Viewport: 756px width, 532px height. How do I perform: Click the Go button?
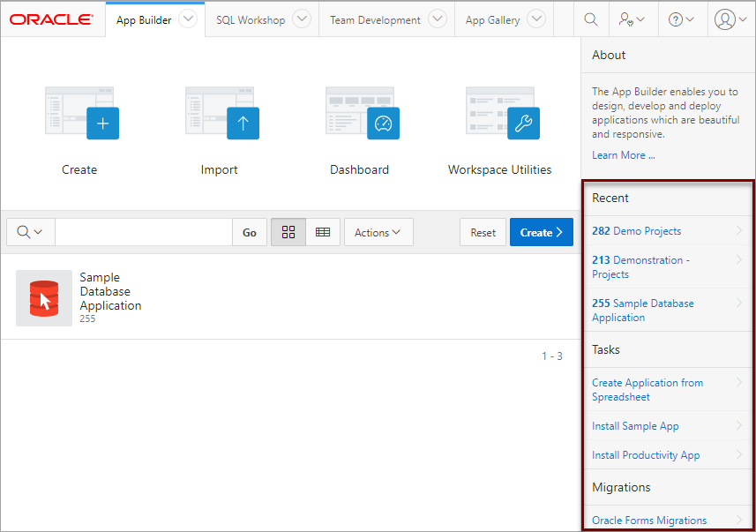coord(250,232)
